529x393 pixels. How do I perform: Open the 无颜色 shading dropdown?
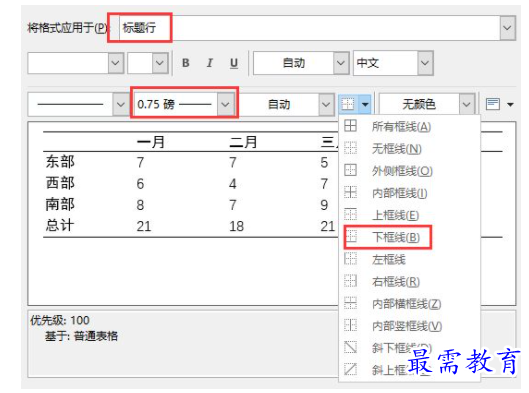466,104
